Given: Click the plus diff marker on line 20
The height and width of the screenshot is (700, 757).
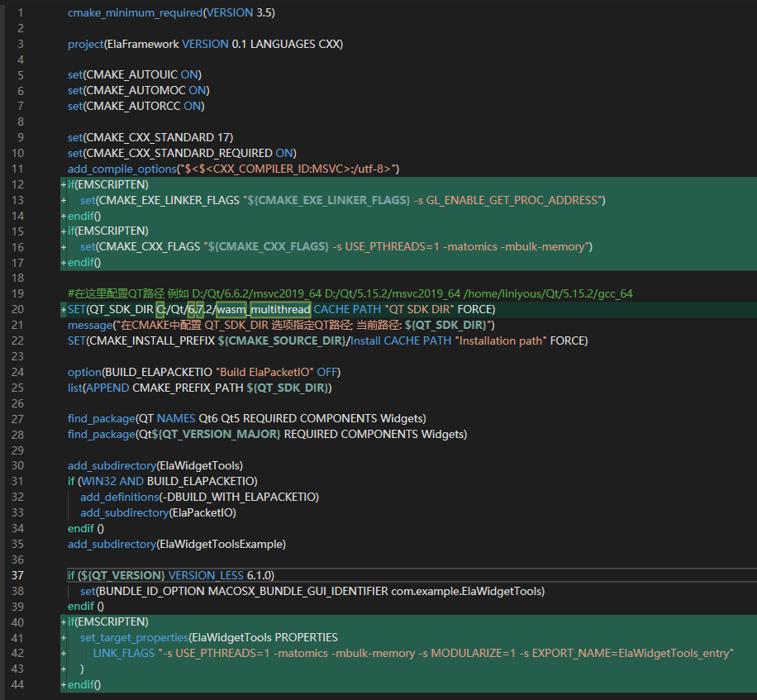Looking at the screenshot, I should click(64, 309).
